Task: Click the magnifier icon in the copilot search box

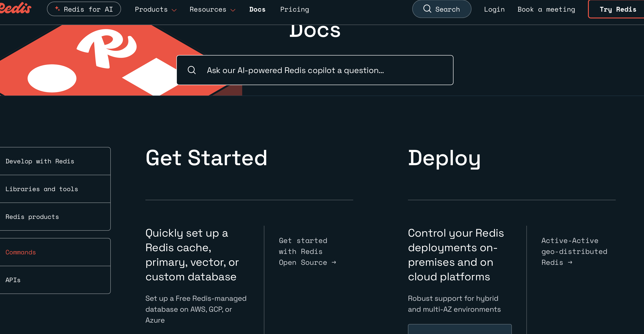Action: point(192,70)
